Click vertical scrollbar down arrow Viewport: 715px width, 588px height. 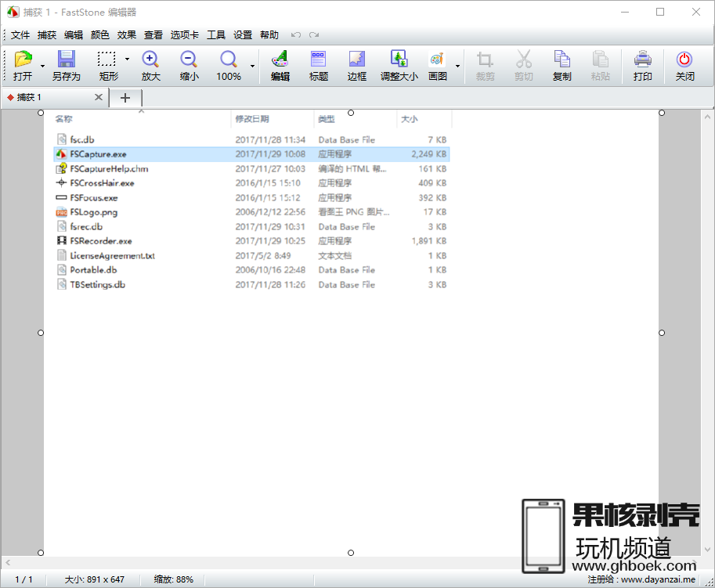coord(708,550)
